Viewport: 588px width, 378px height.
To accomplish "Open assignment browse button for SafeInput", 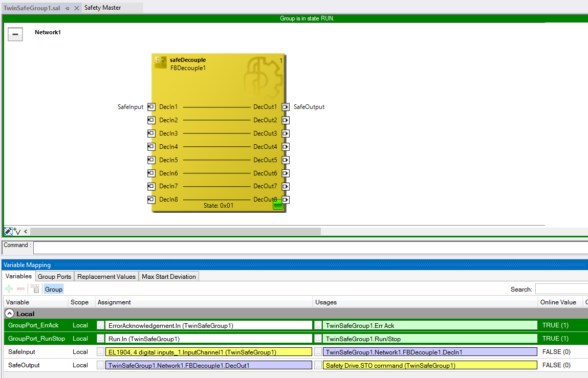I will point(101,352).
